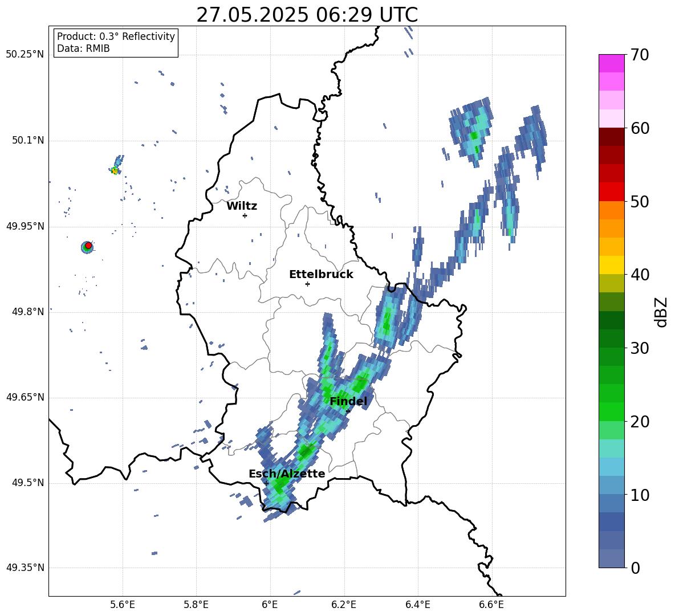The height and width of the screenshot is (616, 675).
Task: Pick the bright green swatch at 20 dBZ
Action: click(x=611, y=412)
